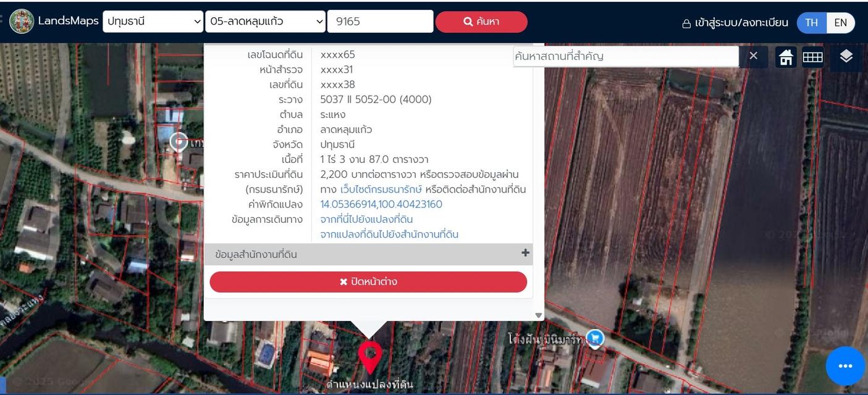Clear the place search with X
Image resolution: width=868 pixels, height=395 pixels.
[x=753, y=56]
